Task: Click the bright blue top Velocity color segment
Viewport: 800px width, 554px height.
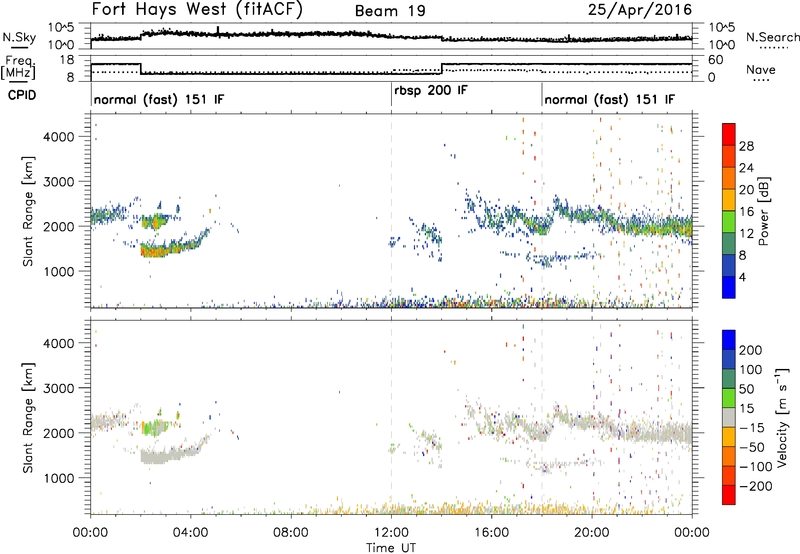Action: coord(729,340)
